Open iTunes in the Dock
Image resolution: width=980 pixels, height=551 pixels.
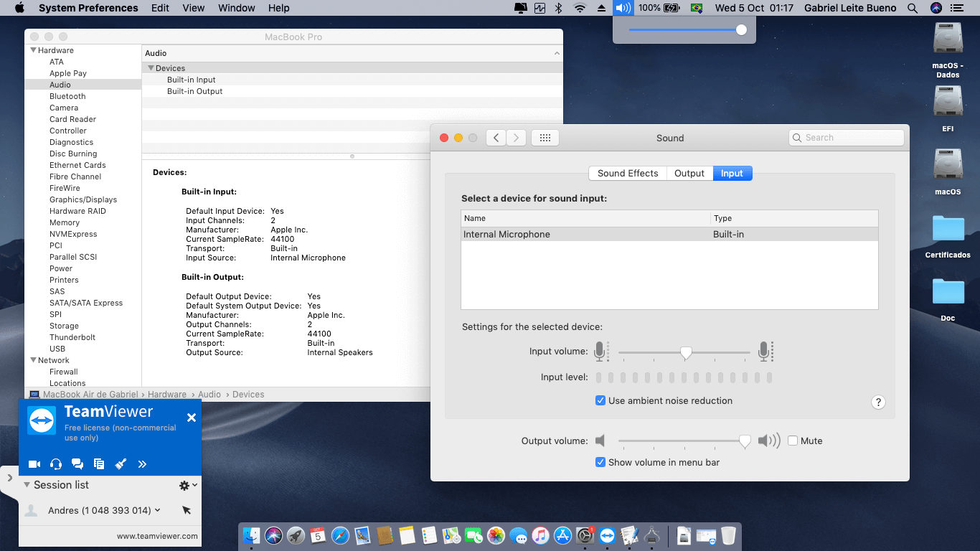540,535
